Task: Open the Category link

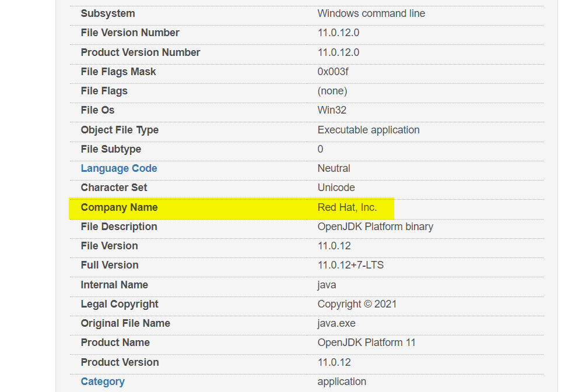Action: (x=103, y=382)
